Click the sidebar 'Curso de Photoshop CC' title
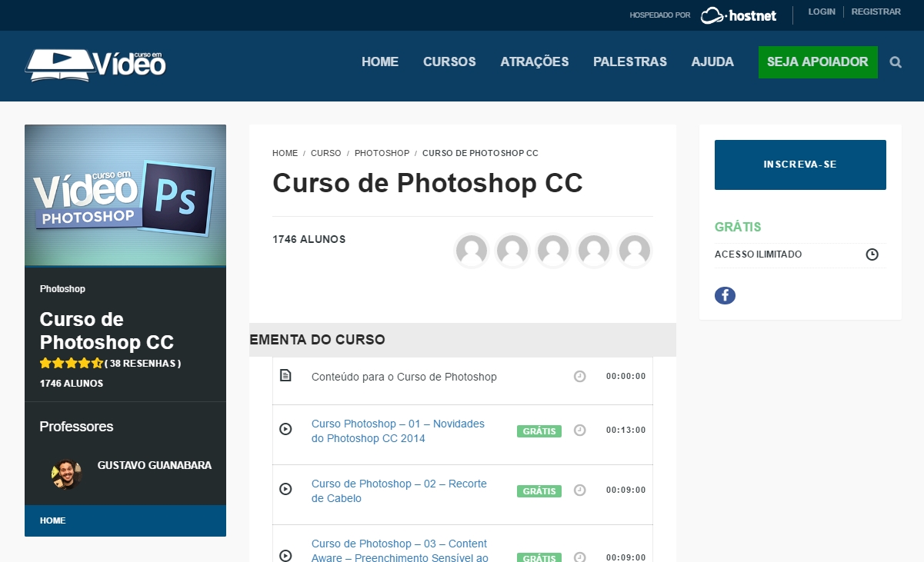Screen dimensions: 924x562 (x=107, y=331)
